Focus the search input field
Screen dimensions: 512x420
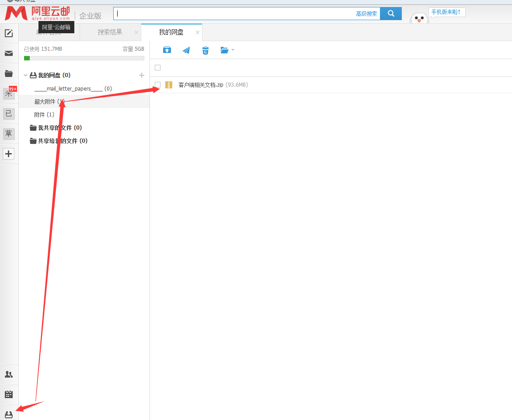click(235, 14)
